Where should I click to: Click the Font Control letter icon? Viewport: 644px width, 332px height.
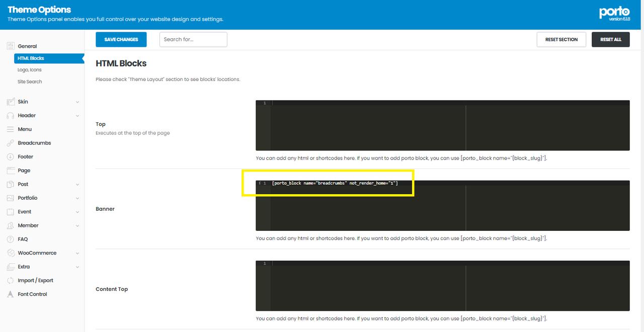pos(11,294)
